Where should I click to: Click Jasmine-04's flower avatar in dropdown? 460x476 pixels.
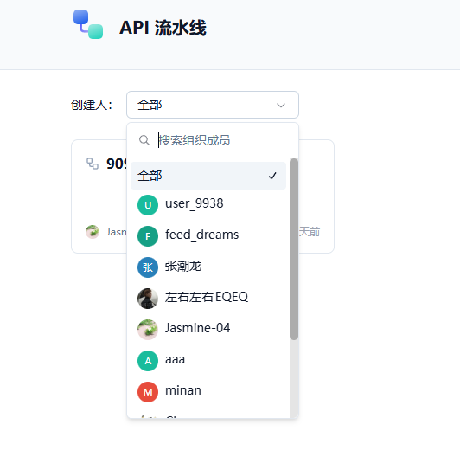pos(148,330)
